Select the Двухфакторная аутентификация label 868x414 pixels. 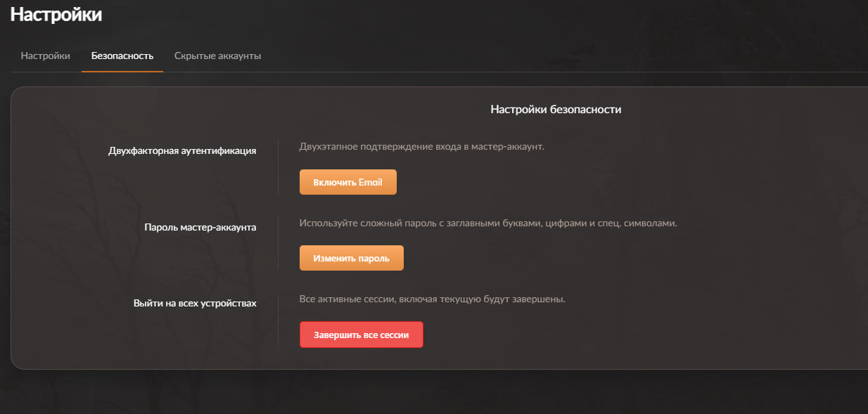pos(182,150)
